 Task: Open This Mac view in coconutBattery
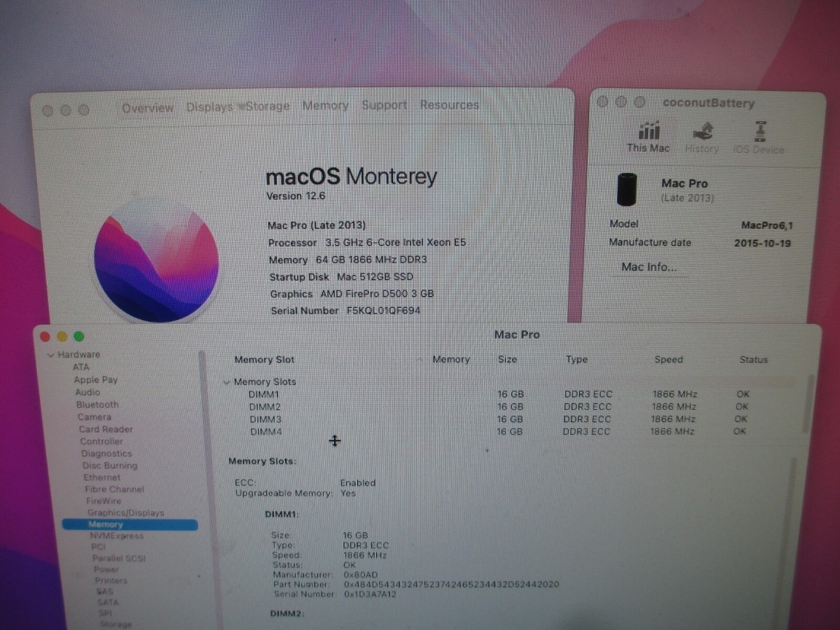[648, 137]
